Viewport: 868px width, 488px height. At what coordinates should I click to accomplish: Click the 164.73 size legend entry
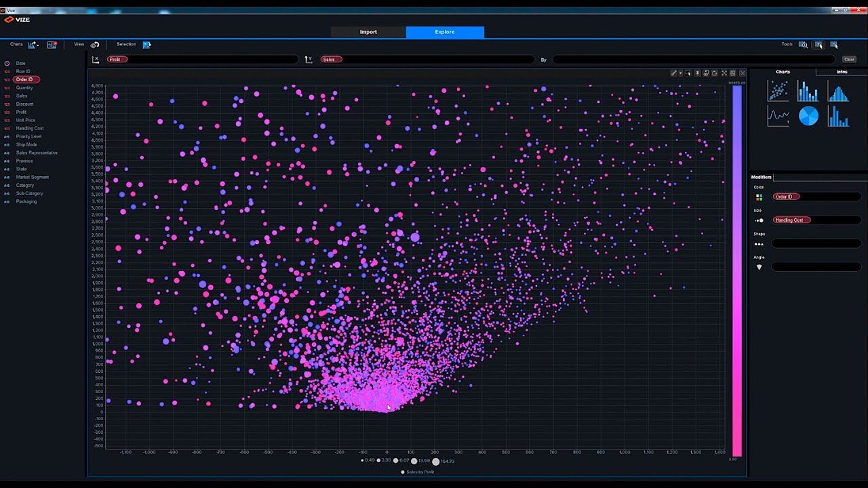pos(443,462)
